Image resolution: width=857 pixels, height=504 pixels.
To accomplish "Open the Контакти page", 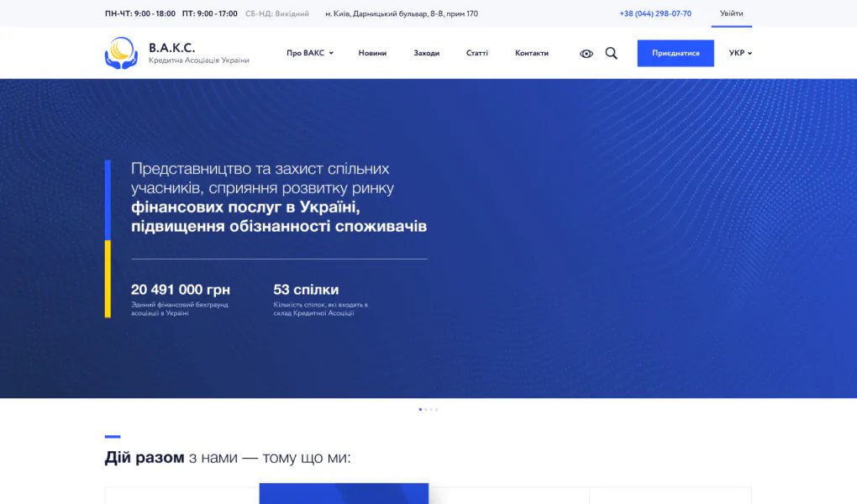I will [532, 53].
